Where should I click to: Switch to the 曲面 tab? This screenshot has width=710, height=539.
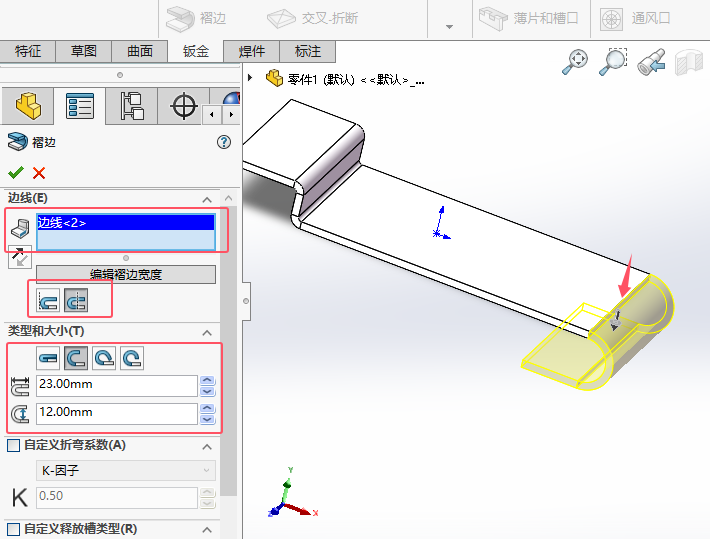[x=140, y=51]
